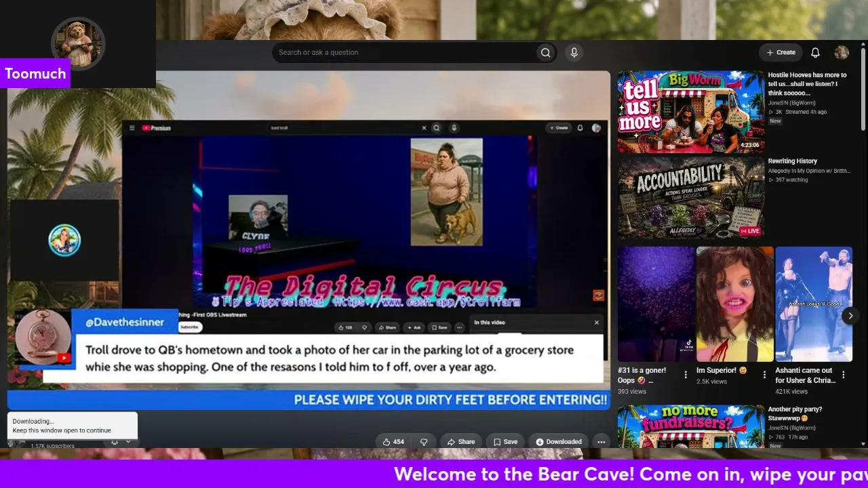This screenshot has width=868, height=488.
Task: Click the '#31 is a goner! Oops' short title
Action: 642,375
